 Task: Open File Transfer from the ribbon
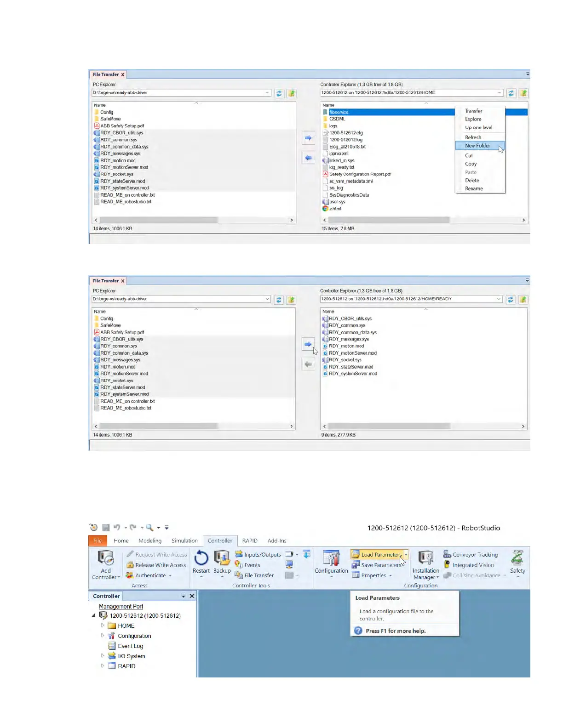click(x=254, y=575)
